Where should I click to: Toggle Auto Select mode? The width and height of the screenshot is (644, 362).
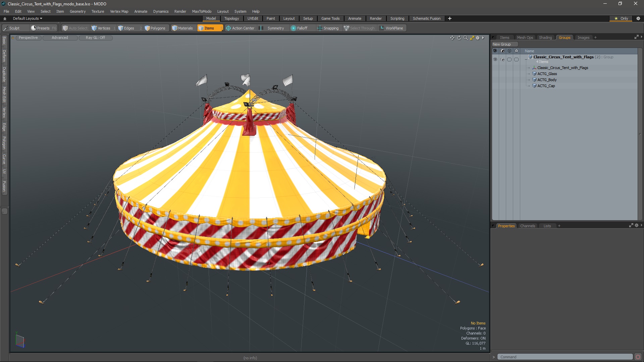click(75, 28)
